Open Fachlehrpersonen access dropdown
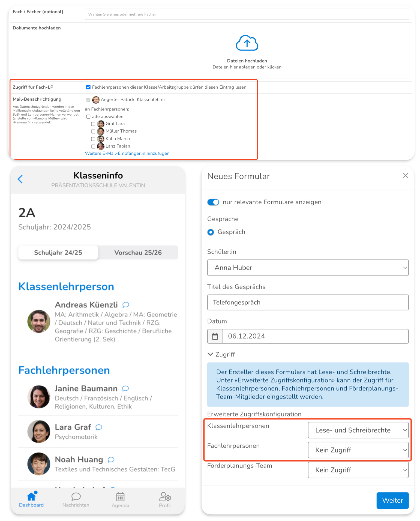Viewport: 420px width, 521px height. 358,450
